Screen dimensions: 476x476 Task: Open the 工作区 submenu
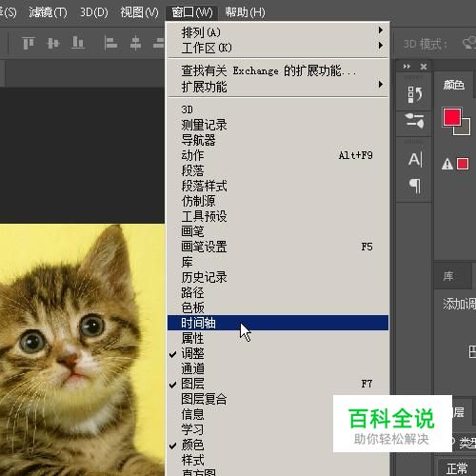click(278, 48)
